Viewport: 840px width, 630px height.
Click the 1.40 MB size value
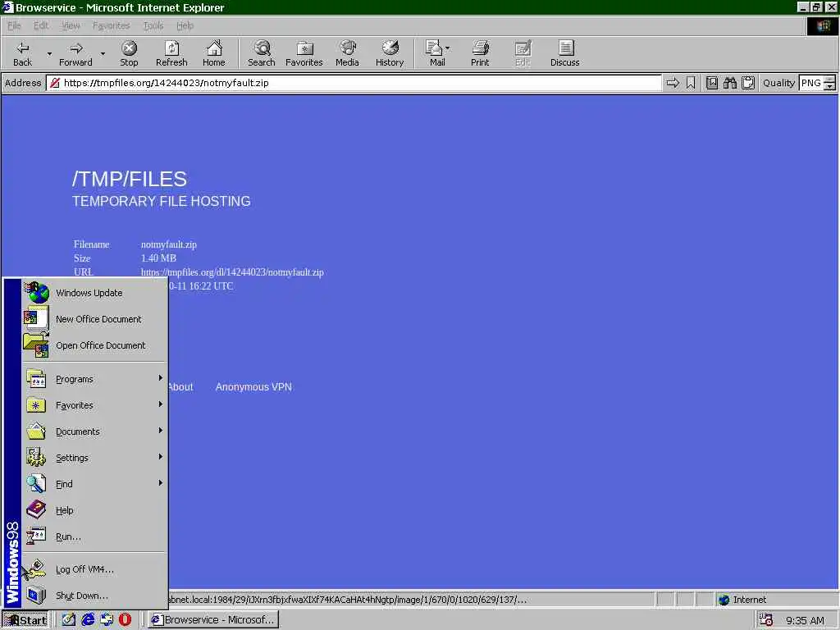coord(158,258)
